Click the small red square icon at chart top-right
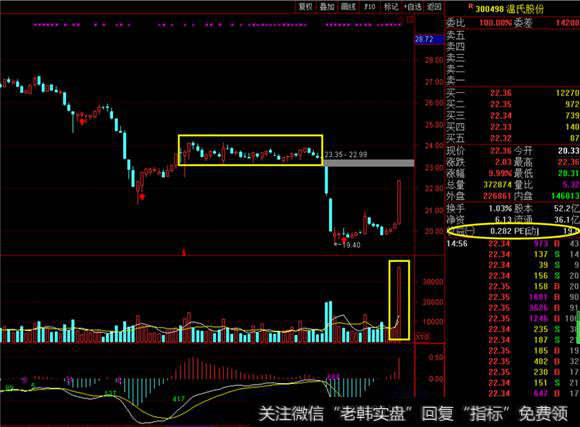This screenshot has width=580, height=427. 410,20
